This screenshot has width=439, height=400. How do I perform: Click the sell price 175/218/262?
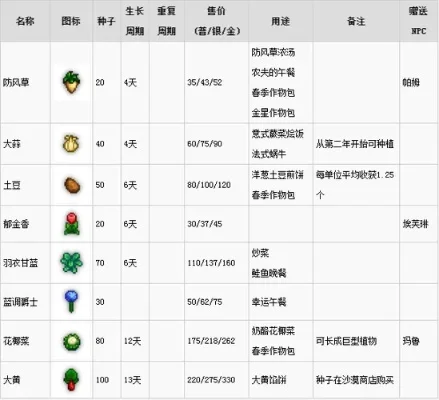(x=211, y=341)
